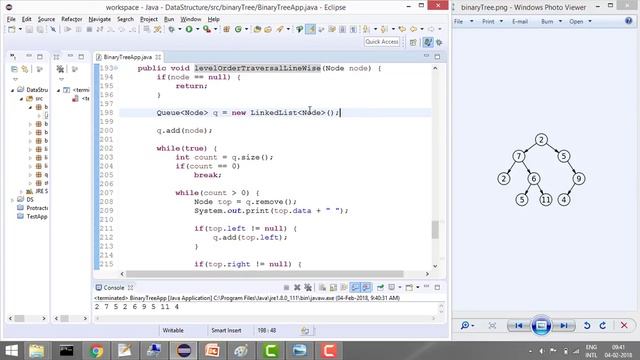This screenshot has width=640, height=360.
Task: Toggle Link with Editor in Package Explorer
Action: [25, 69]
